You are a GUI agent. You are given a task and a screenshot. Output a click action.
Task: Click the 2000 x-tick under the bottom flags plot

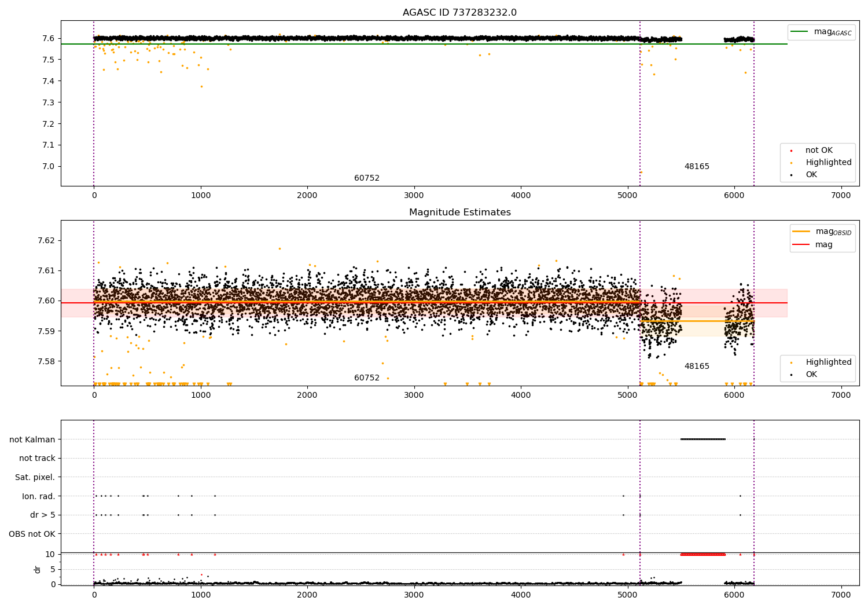pos(307,595)
